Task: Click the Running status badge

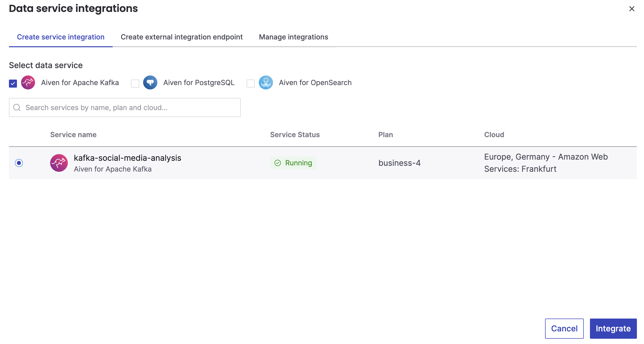Action: point(293,163)
